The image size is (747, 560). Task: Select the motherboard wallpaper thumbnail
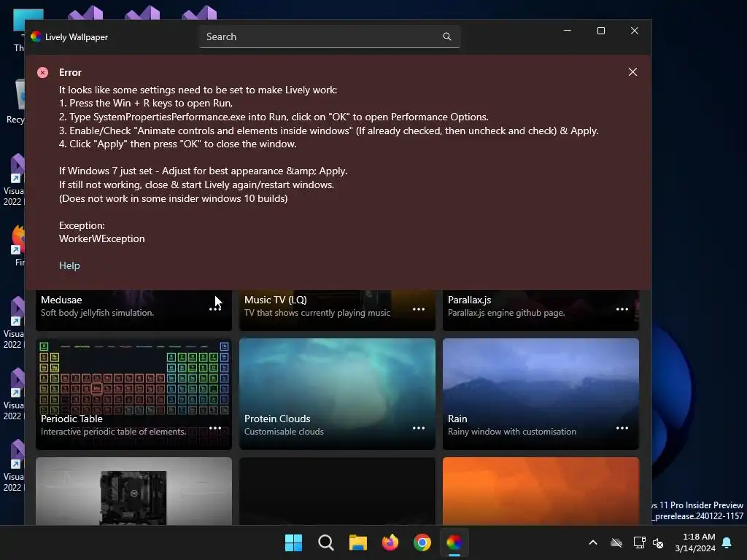click(x=133, y=491)
